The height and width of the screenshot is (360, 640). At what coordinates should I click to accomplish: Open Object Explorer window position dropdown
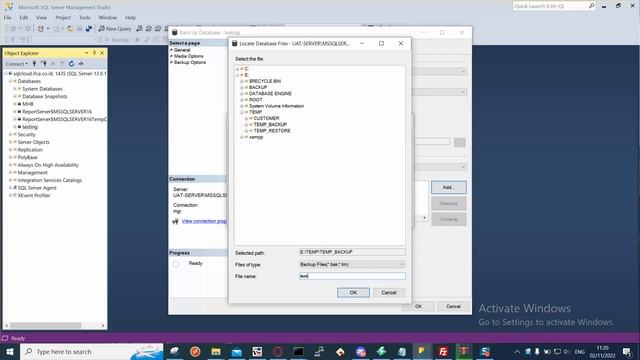87,53
